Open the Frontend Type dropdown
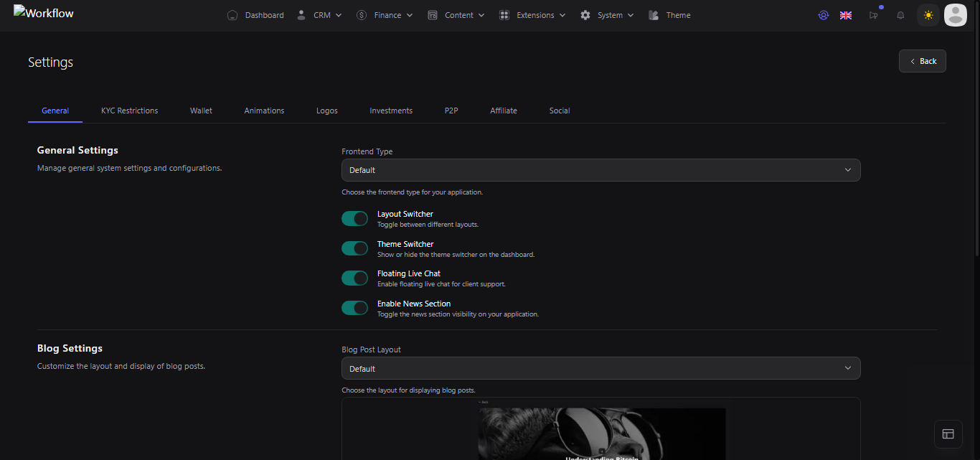This screenshot has height=460, width=980. tap(600, 170)
